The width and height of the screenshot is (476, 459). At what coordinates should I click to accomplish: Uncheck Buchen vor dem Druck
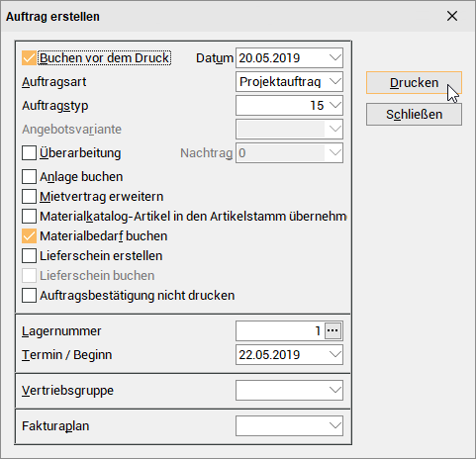coord(29,58)
